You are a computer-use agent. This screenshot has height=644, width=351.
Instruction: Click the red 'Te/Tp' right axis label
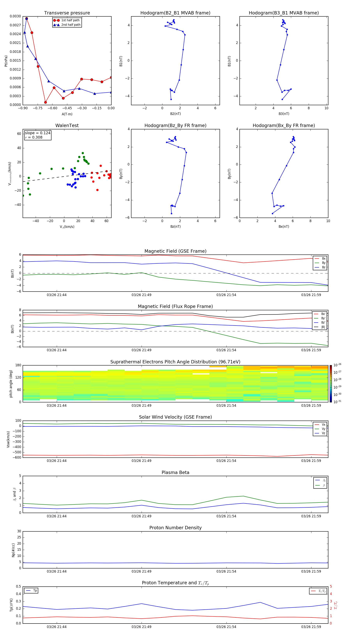(336, 605)
